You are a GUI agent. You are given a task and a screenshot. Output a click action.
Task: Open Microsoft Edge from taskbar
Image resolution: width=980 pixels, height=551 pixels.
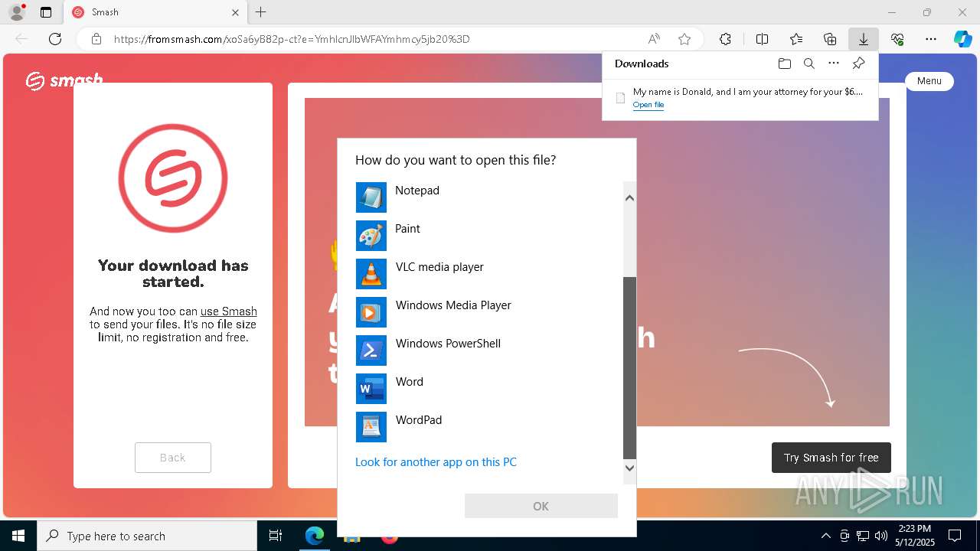point(315,536)
